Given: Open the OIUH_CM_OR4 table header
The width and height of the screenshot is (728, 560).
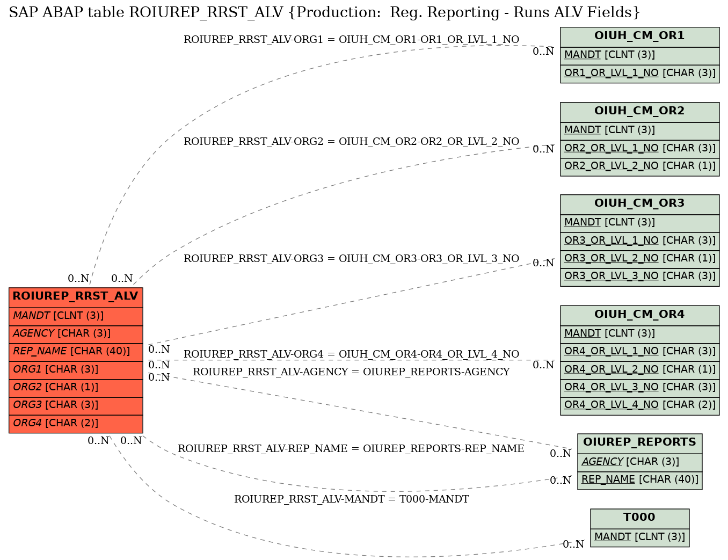Looking at the screenshot, I should [639, 315].
